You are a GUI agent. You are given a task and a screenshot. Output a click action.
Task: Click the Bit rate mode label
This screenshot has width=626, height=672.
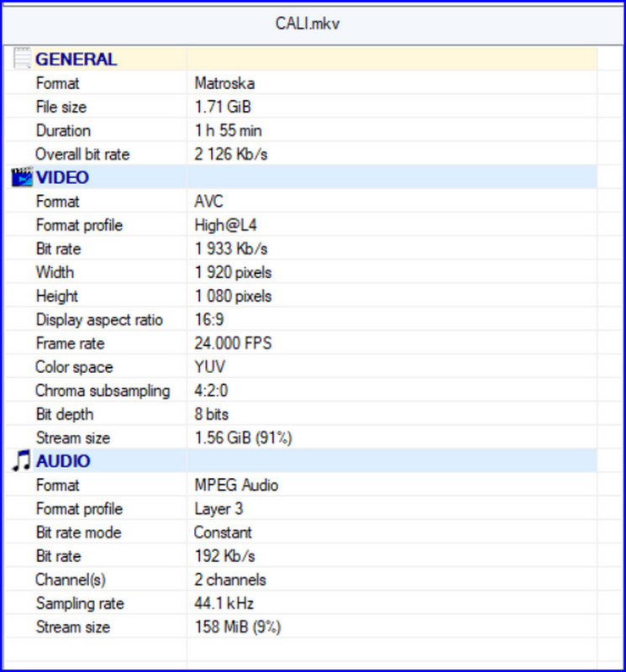[x=79, y=533]
